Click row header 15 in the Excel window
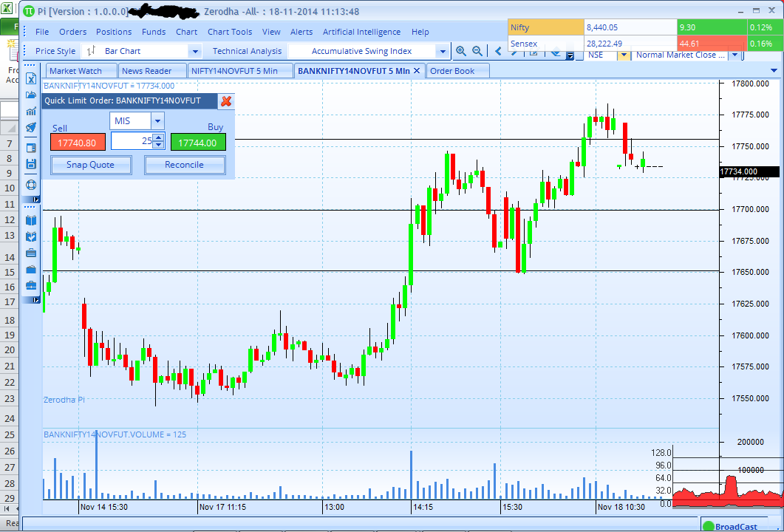This screenshot has width=784, height=532. click(x=10, y=273)
